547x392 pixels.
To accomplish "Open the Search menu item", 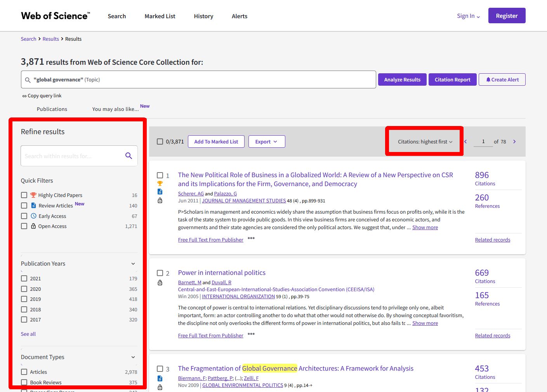I will click(x=117, y=16).
